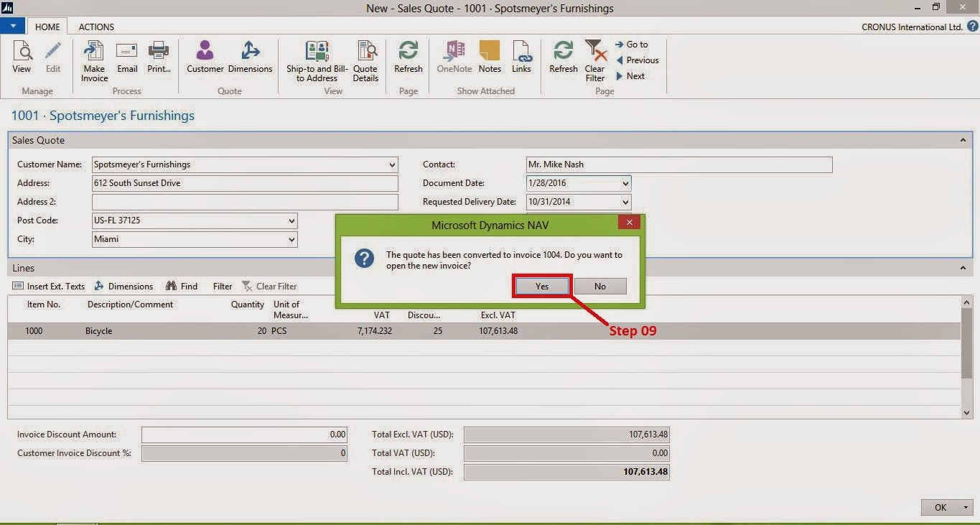Open the blue application menu dropdown

tap(13, 26)
